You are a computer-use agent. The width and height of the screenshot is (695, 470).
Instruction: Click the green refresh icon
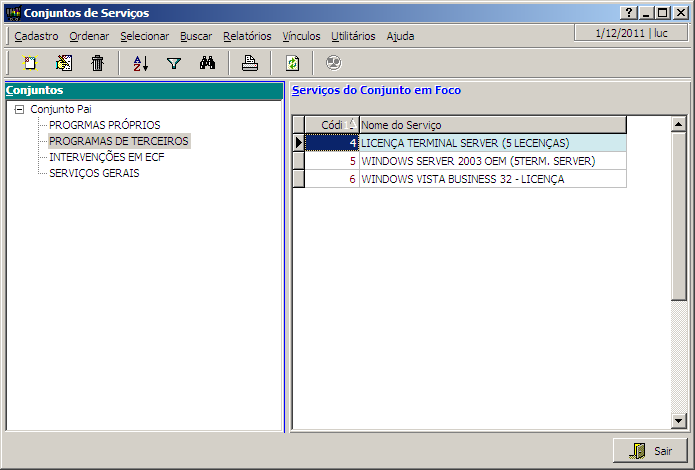click(x=292, y=63)
